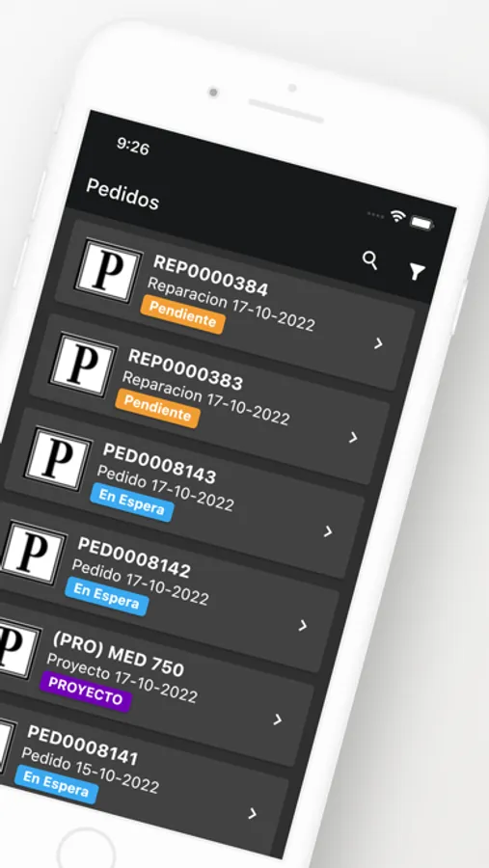Tap the P logo of REP0000383
The image size is (489, 868).
[83, 365]
